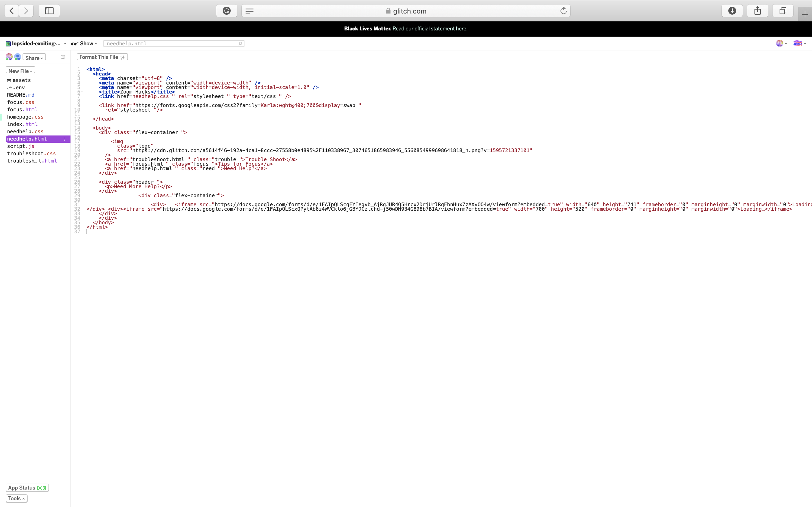This screenshot has width=812, height=507.
Task: Click the Format This File button
Action: 102,57
